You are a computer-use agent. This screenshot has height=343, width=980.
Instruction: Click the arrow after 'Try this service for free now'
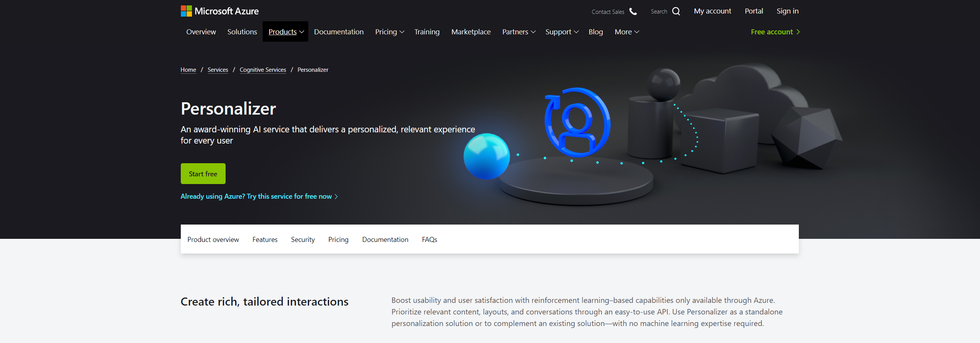336,197
